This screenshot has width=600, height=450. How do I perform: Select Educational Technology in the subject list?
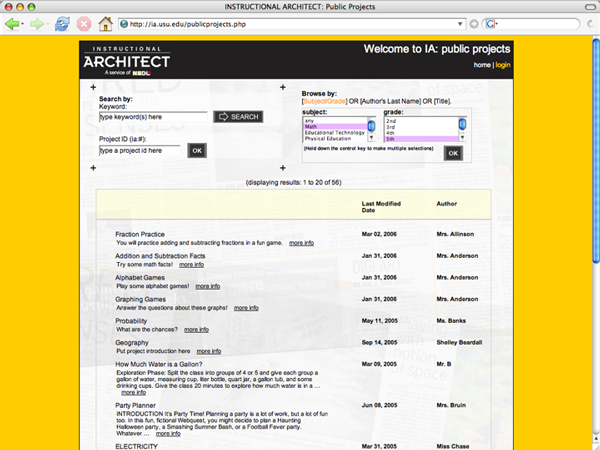[335, 132]
